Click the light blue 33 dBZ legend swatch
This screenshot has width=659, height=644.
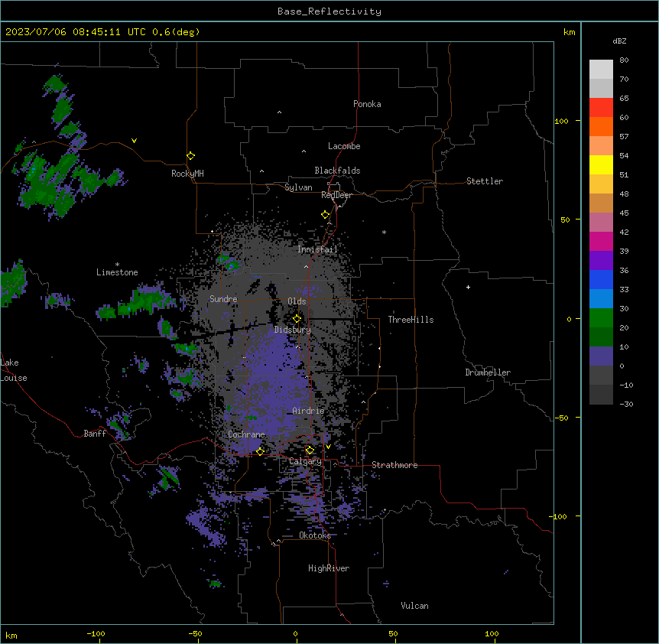601,298
